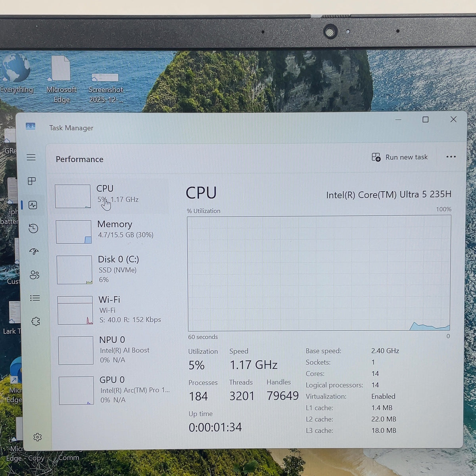Viewport: 476px width, 476px height.
Task: Click Run new task button
Action: click(x=399, y=157)
